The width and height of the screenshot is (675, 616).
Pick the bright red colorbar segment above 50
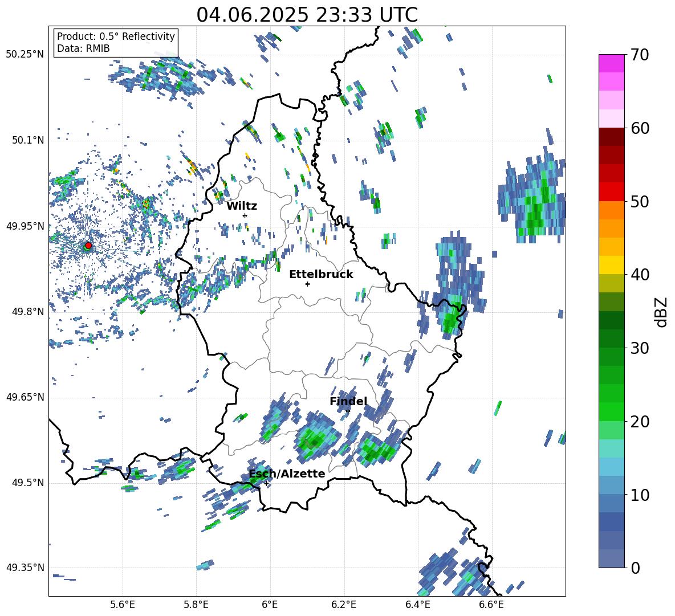pyautogui.click(x=611, y=192)
